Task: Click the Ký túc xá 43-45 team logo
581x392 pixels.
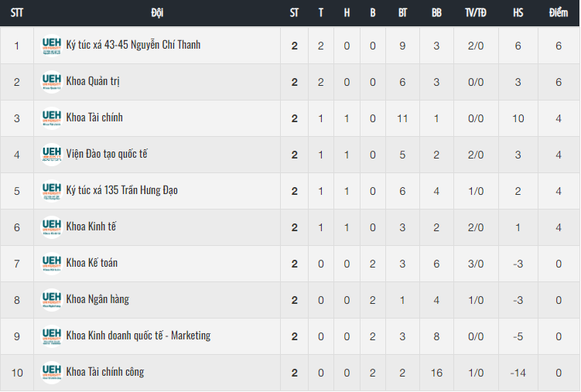Action: click(52, 46)
